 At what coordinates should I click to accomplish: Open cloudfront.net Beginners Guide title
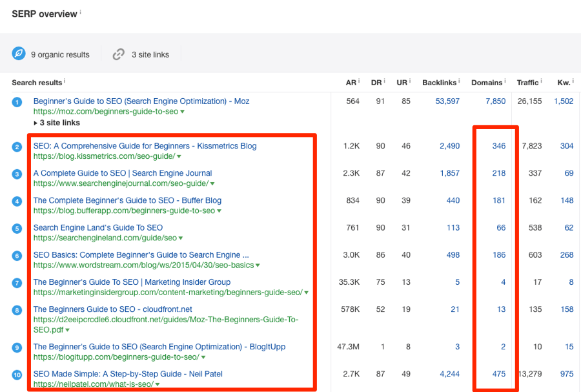[113, 309]
